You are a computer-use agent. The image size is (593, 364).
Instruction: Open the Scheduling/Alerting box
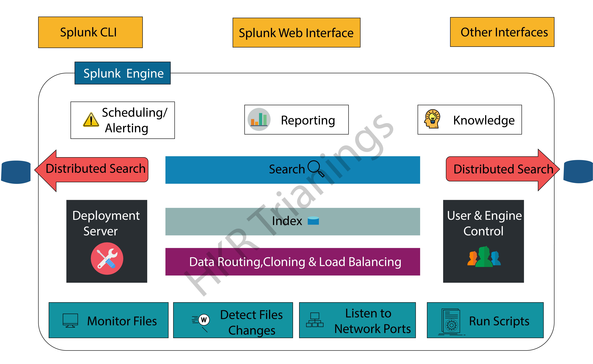[x=123, y=120]
